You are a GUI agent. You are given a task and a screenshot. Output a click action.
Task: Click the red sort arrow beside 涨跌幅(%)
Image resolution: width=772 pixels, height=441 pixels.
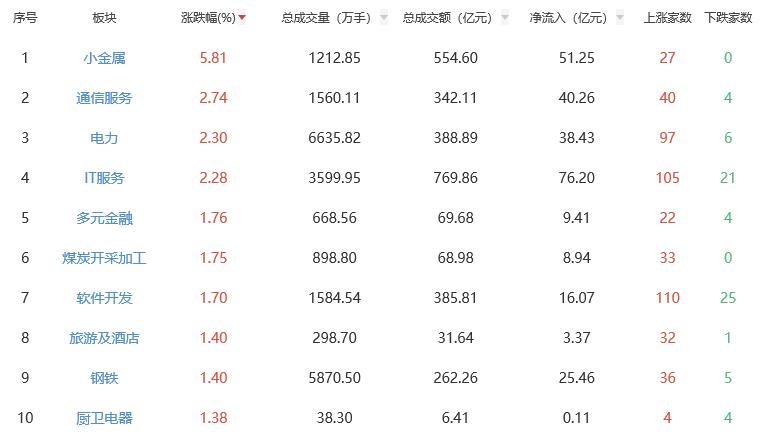point(242,18)
